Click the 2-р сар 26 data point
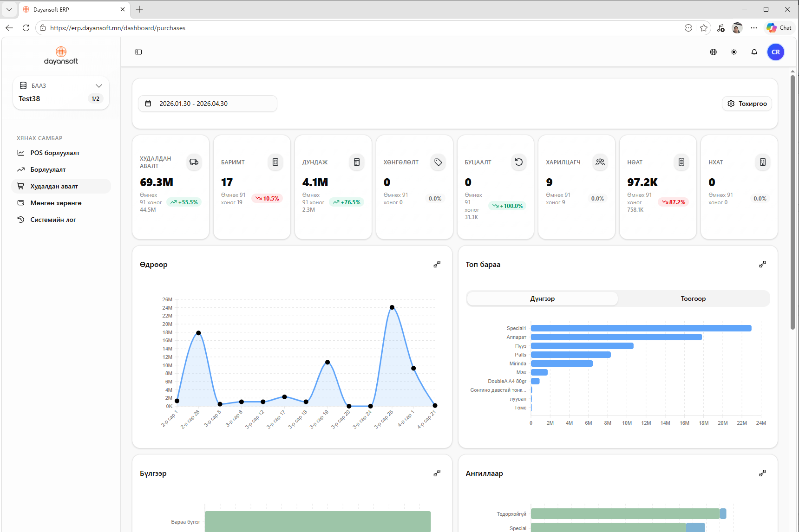This screenshot has width=799, height=532. [x=198, y=333]
